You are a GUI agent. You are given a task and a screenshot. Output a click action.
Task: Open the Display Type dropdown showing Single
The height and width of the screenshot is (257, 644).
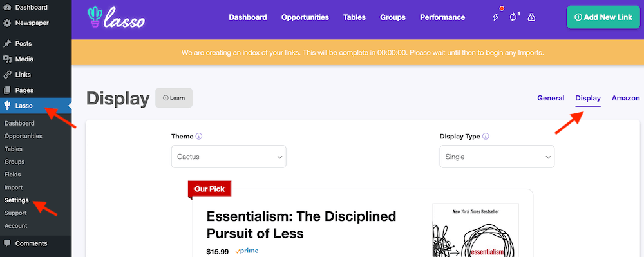point(497,157)
